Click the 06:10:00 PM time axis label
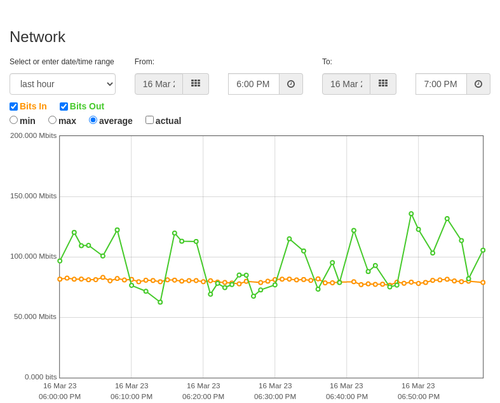The image size is (500, 403). point(131,397)
